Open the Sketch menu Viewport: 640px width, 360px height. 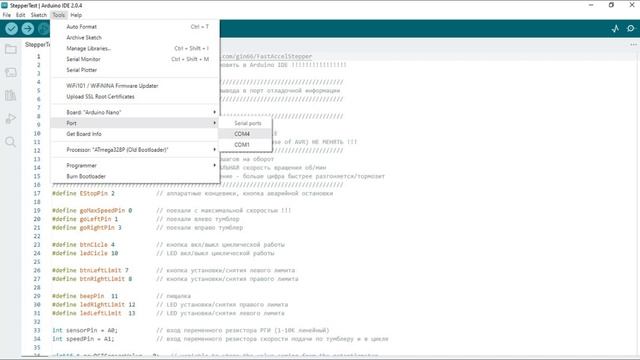[39, 15]
